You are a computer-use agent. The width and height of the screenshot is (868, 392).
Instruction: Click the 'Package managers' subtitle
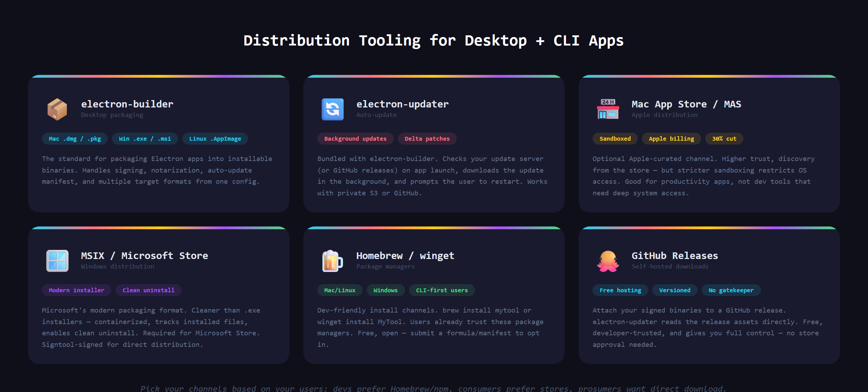(x=385, y=266)
